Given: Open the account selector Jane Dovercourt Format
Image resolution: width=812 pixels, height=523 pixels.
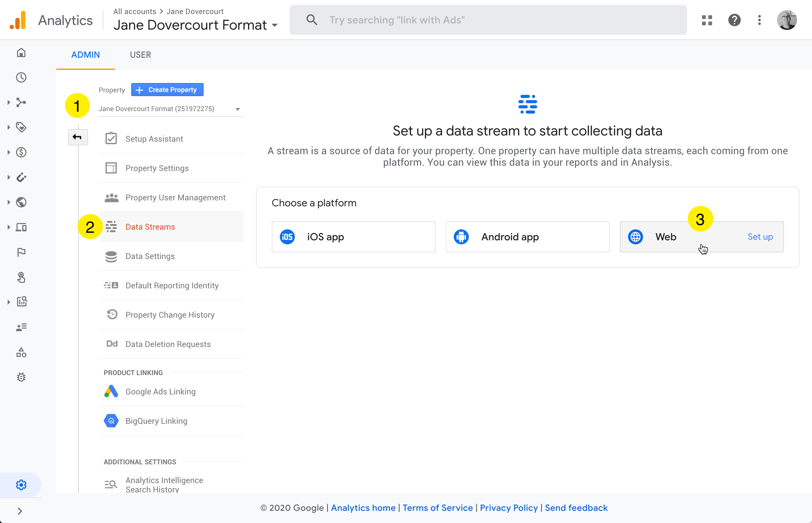Looking at the screenshot, I should [196, 25].
